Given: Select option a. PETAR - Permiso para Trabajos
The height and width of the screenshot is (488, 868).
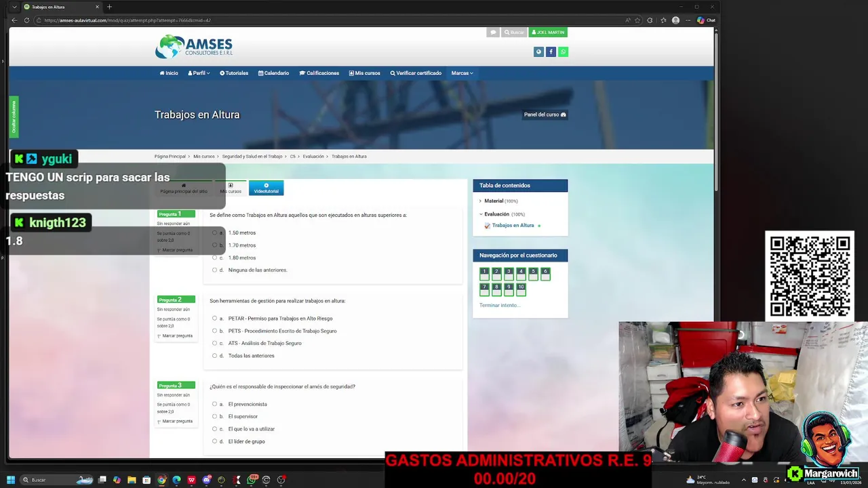Looking at the screenshot, I should click(214, 319).
